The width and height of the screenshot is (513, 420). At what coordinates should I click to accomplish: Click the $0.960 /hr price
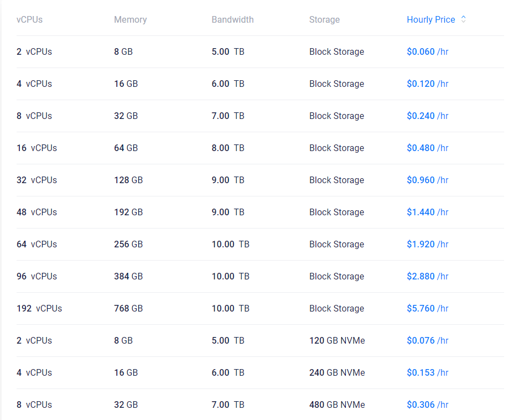pyautogui.click(x=427, y=180)
